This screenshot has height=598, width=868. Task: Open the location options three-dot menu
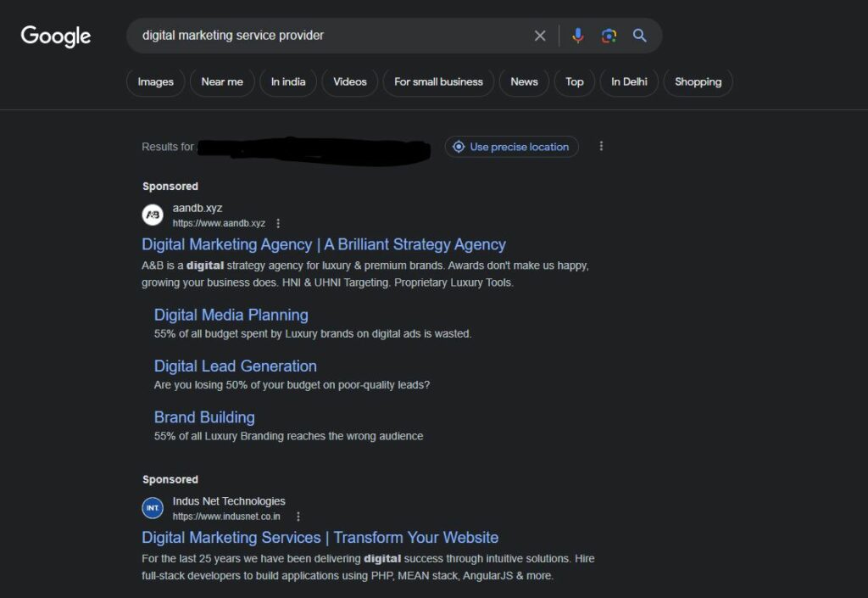[601, 146]
